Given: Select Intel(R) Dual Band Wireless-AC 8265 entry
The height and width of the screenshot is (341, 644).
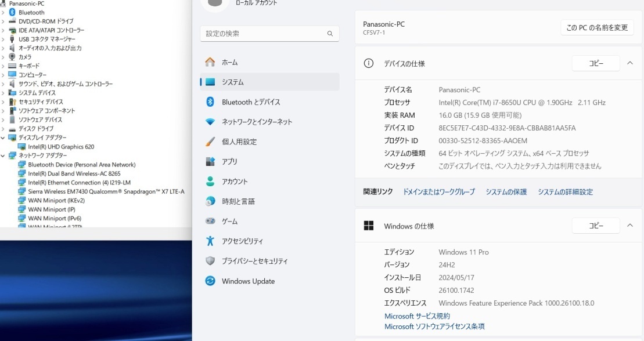Looking at the screenshot, I should point(74,173).
